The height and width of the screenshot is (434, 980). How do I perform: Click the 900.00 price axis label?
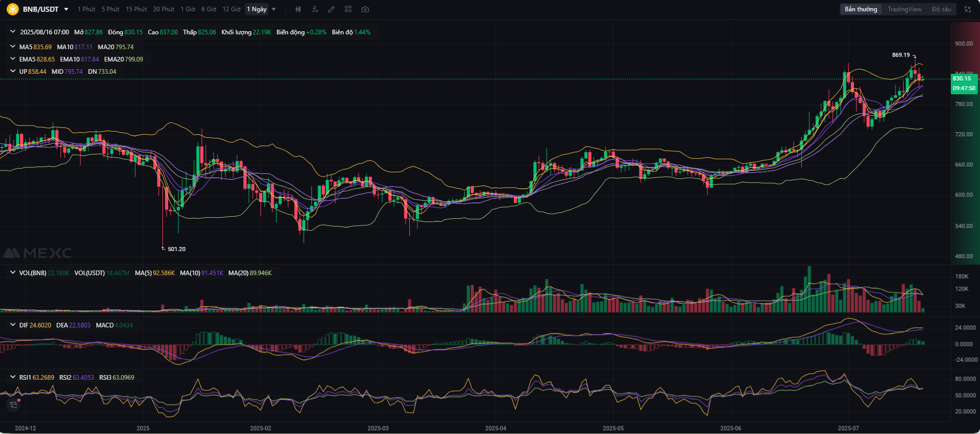coord(964,44)
